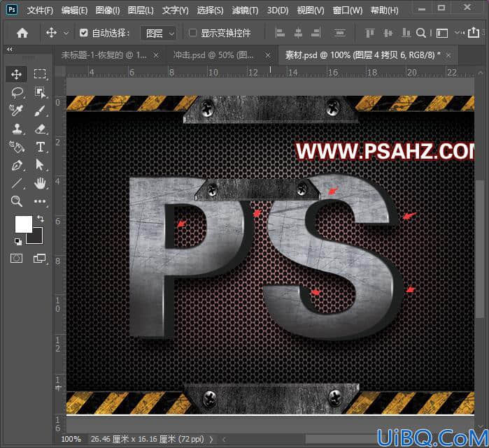Select the Line tool
This screenshot has height=448, width=489.
[x=17, y=184]
